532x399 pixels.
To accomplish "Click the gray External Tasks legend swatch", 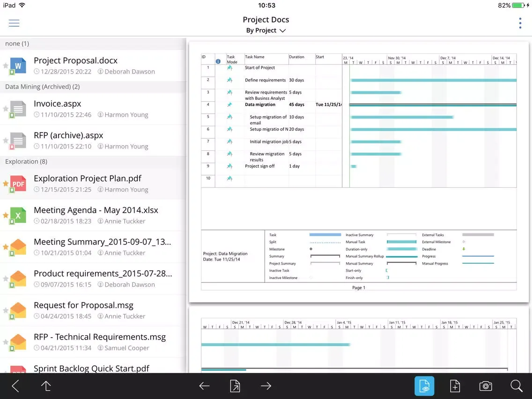I will point(478,235).
